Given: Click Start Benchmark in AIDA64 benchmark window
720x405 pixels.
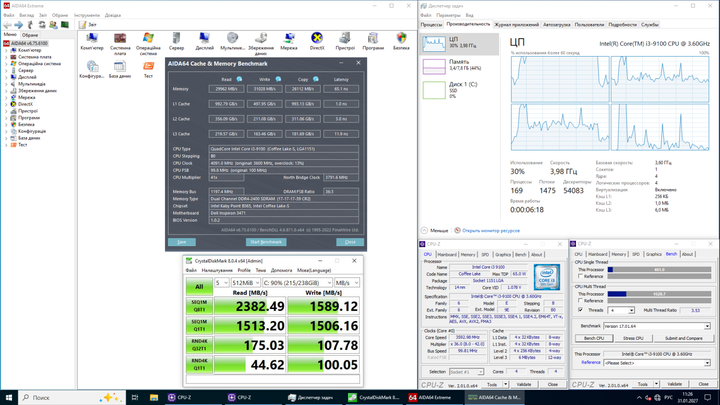Looking at the screenshot, I should point(266,242).
